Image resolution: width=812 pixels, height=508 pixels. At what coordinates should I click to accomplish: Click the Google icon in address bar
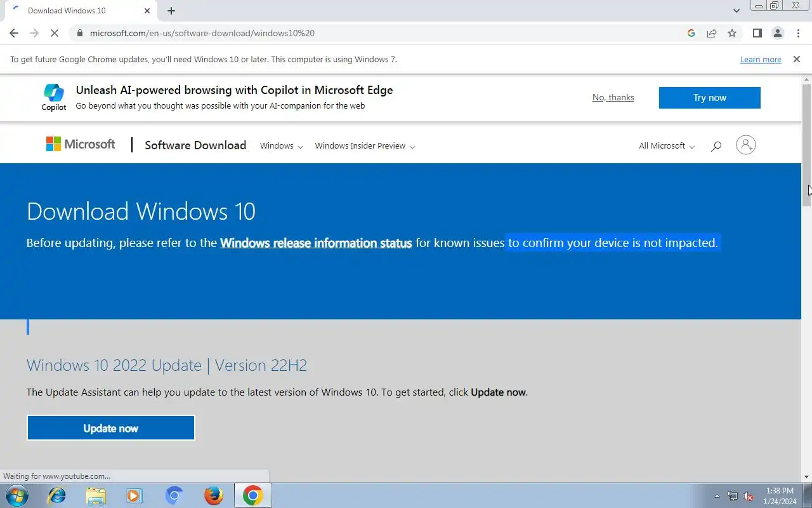691,33
